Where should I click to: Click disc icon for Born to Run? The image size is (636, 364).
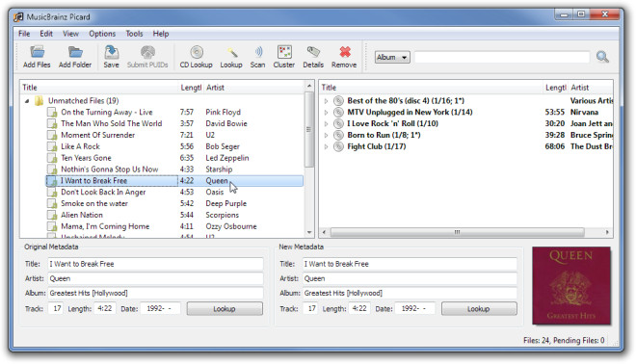(338, 135)
